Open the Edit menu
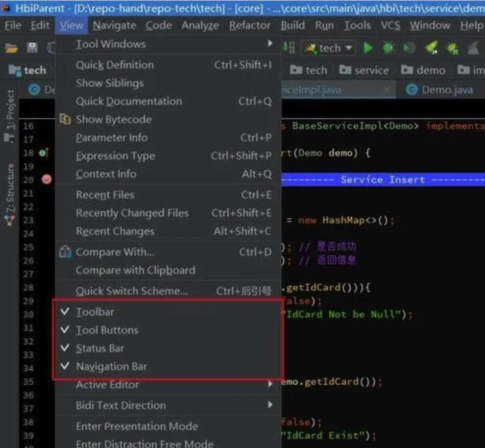Image resolution: width=485 pixels, height=448 pixels. click(40, 25)
